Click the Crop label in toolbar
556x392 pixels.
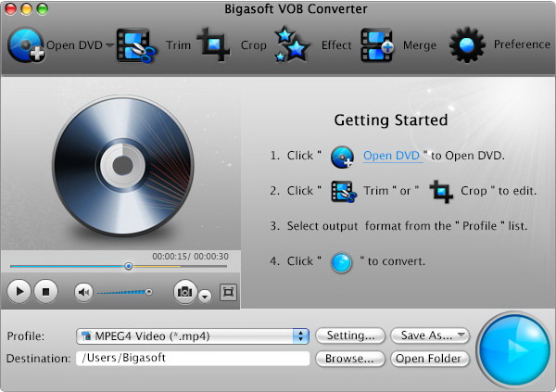tap(254, 45)
